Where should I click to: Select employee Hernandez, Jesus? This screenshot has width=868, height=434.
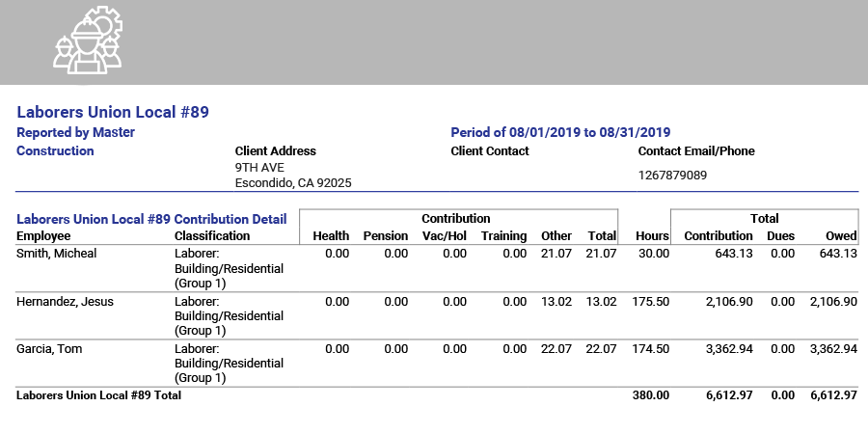point(65,302)
